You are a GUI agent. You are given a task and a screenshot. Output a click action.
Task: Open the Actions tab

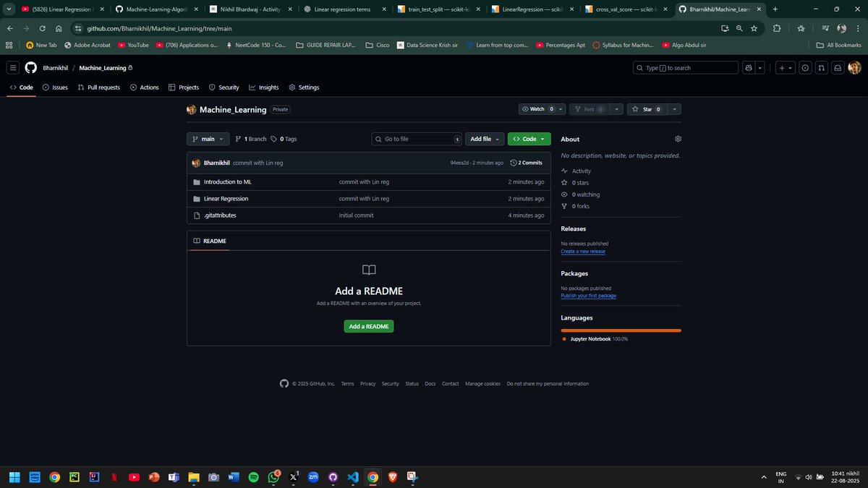coord(145,87)
